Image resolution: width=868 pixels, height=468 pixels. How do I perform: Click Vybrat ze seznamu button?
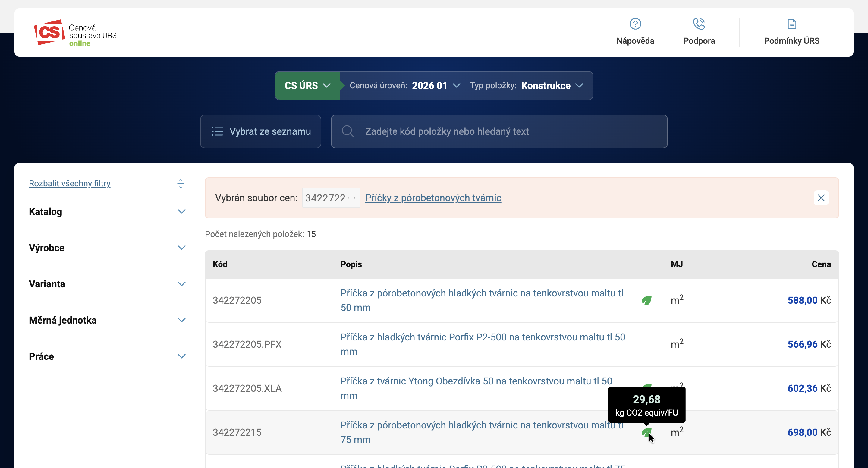tap(260, 131)
